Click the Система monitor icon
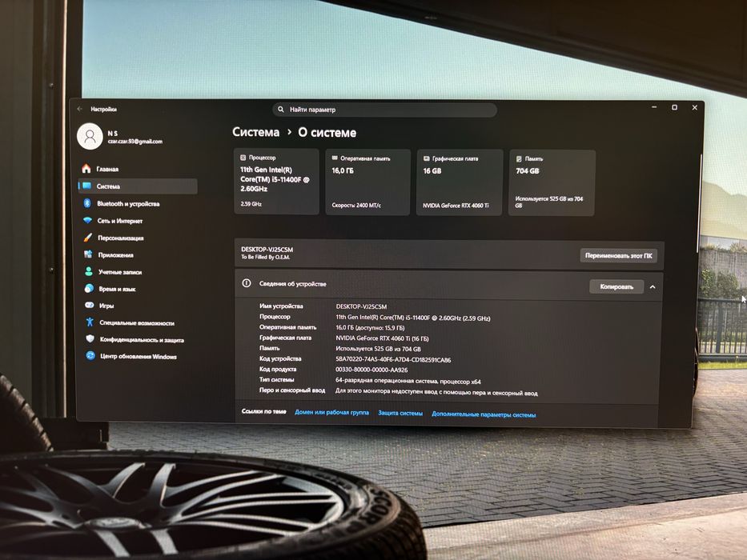747x560 pixels. pos(86,186)
